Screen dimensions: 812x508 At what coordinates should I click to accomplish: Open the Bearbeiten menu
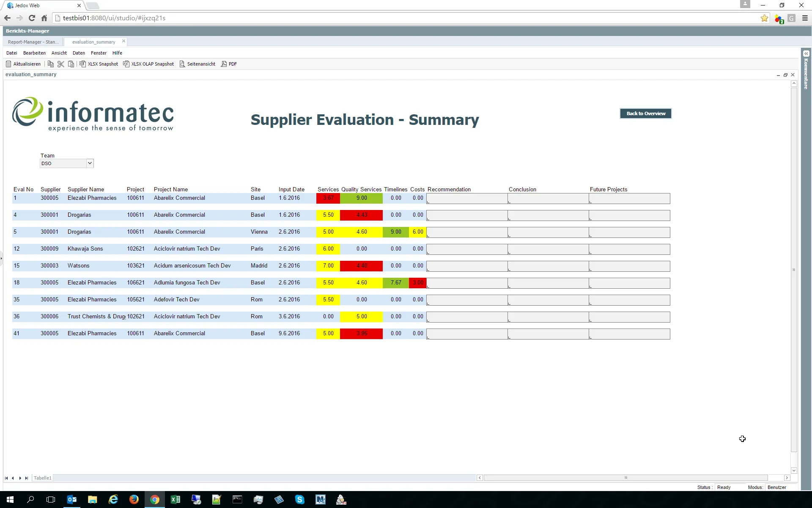34,53
